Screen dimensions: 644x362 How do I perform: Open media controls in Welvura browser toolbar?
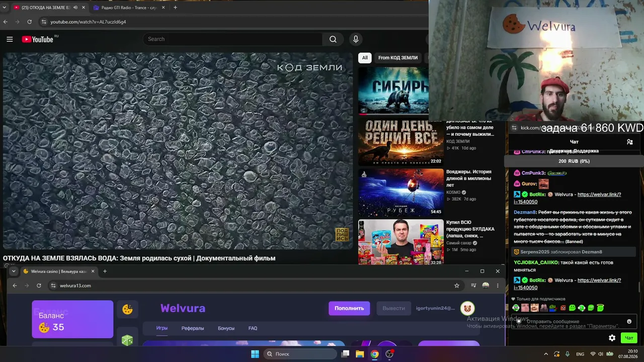pyautogui.click(x=473, y=286)
